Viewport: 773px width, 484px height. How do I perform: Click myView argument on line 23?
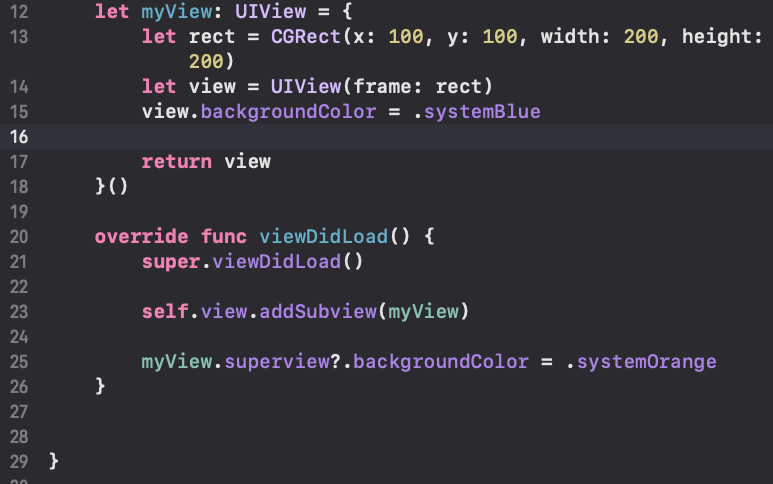coord(423,311)
